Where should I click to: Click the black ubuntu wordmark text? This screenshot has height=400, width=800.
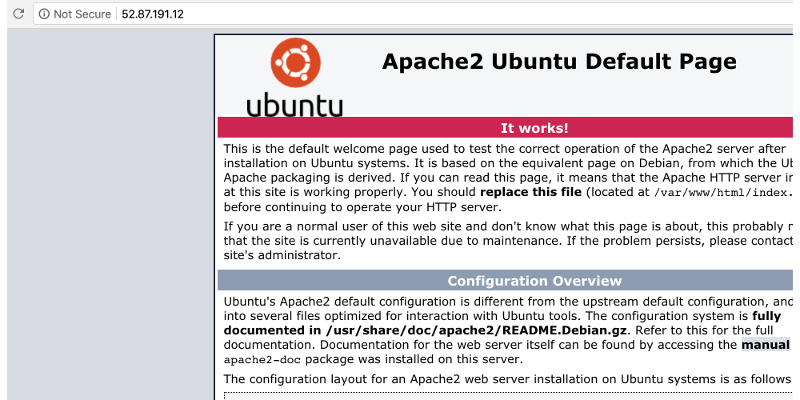294,104
